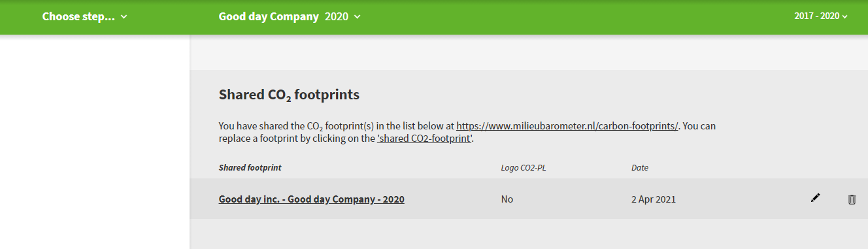Click the 'shared CO2-footprint' link
868x249 pixels.
point(424,139)
